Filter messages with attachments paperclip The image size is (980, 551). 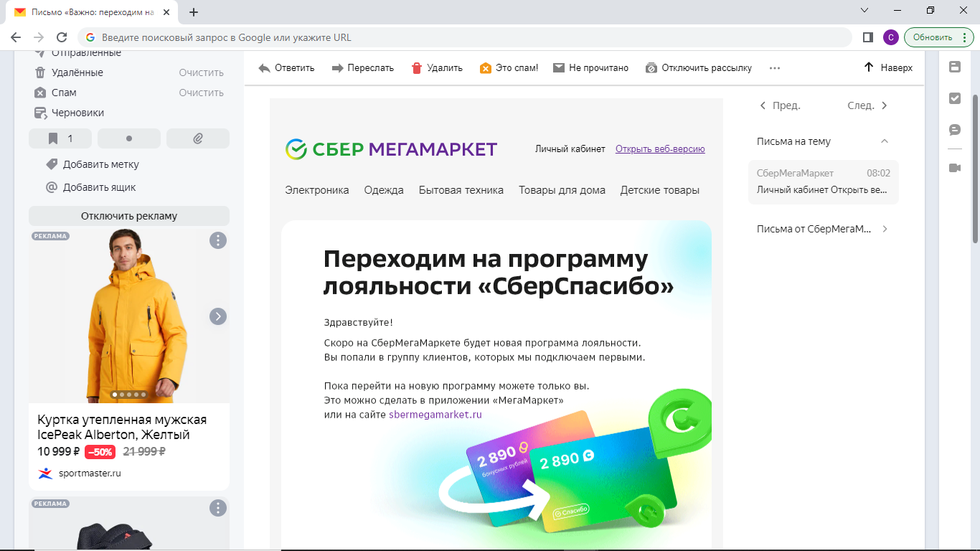[198, 138]
